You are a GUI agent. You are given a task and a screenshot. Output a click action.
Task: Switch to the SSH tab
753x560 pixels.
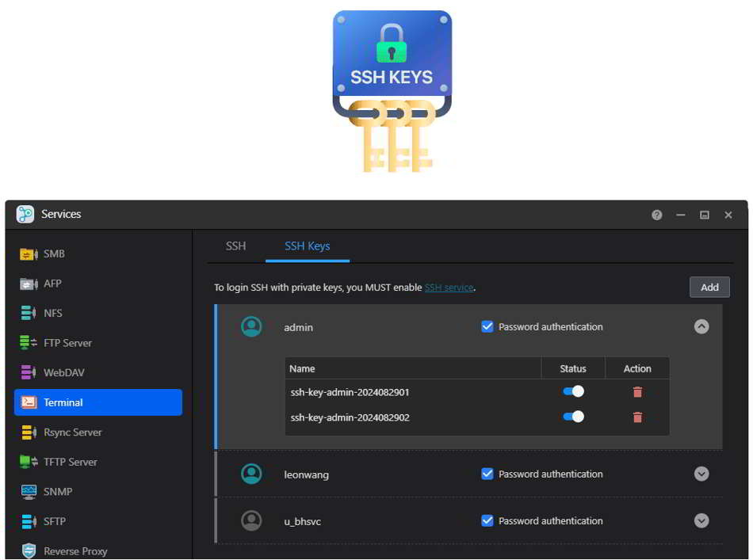235,246
